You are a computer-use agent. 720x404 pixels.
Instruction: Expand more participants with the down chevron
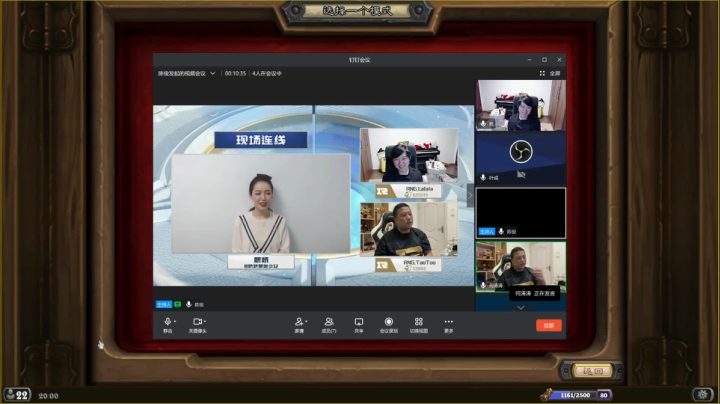(x=521, y=308)
